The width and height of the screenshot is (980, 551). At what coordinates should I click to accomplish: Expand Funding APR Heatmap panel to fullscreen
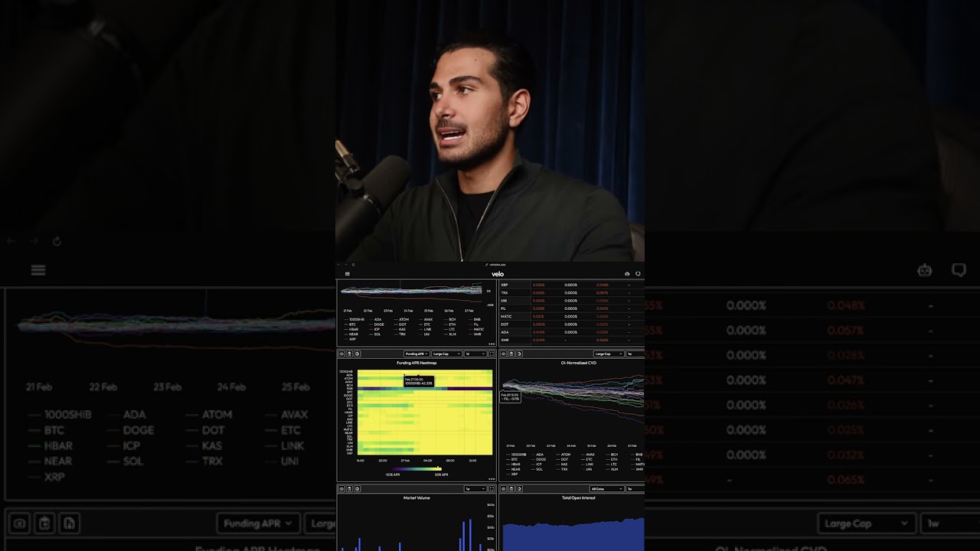(492, 354)
